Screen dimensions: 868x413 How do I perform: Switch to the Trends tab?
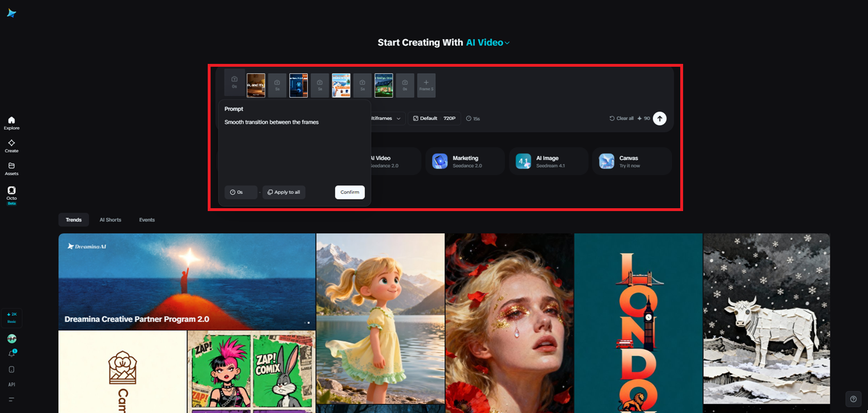(x=74, y=220)
